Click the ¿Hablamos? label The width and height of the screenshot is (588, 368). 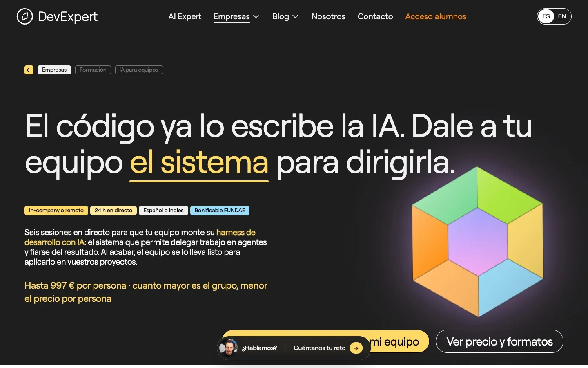click(x=259, y=348)
